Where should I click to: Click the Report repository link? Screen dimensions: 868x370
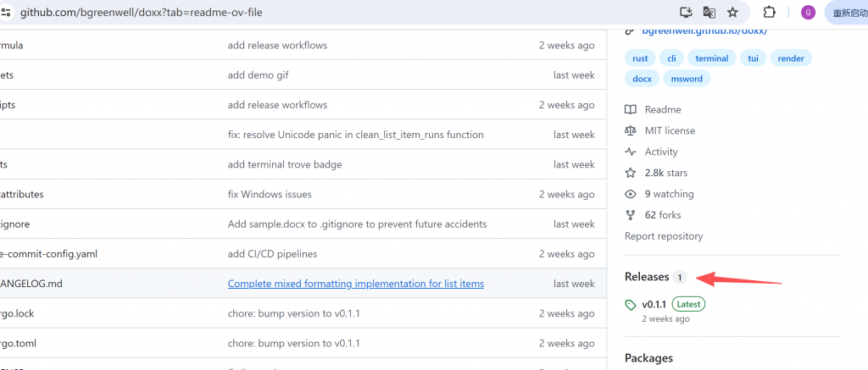[663, 236]
